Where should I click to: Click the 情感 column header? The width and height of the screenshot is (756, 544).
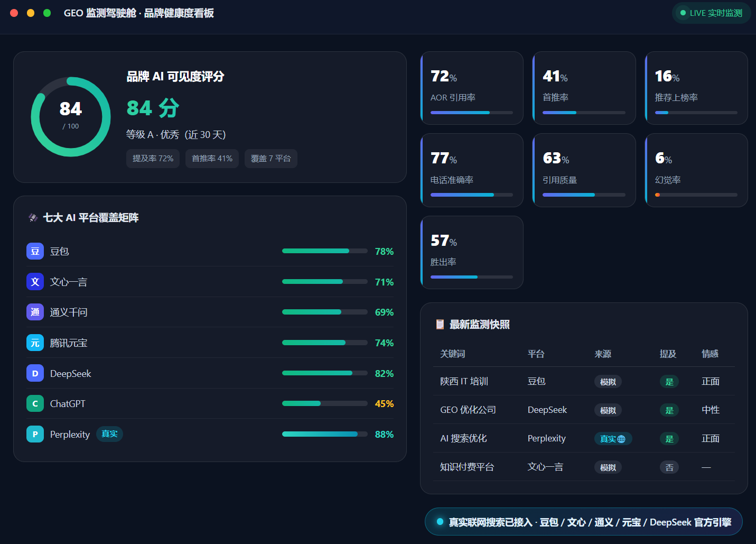click(x=710, y=354)
